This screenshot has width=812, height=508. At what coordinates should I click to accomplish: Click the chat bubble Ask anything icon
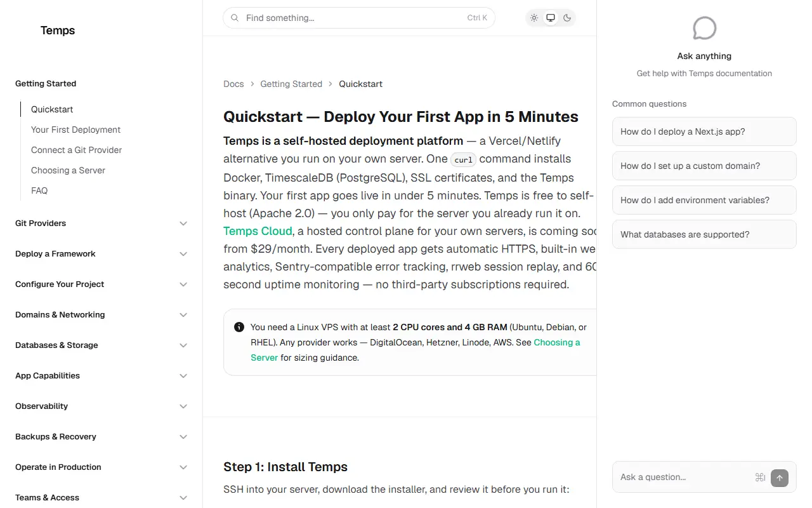point(704,29)
